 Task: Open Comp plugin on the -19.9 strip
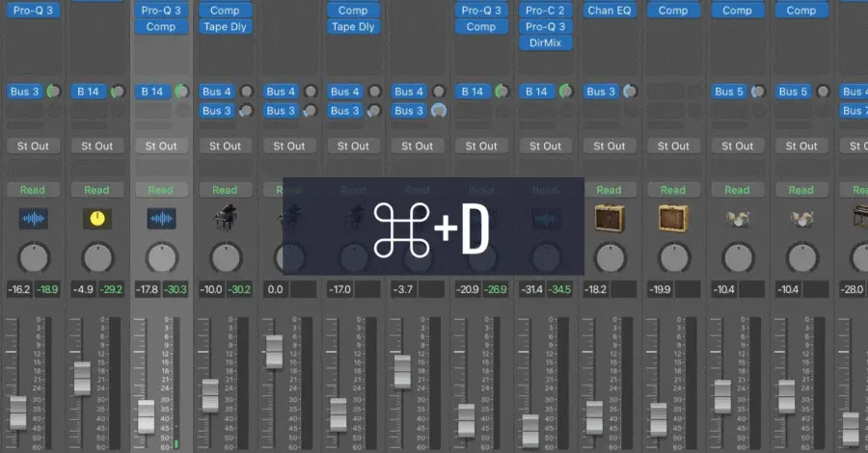point(673,10)
